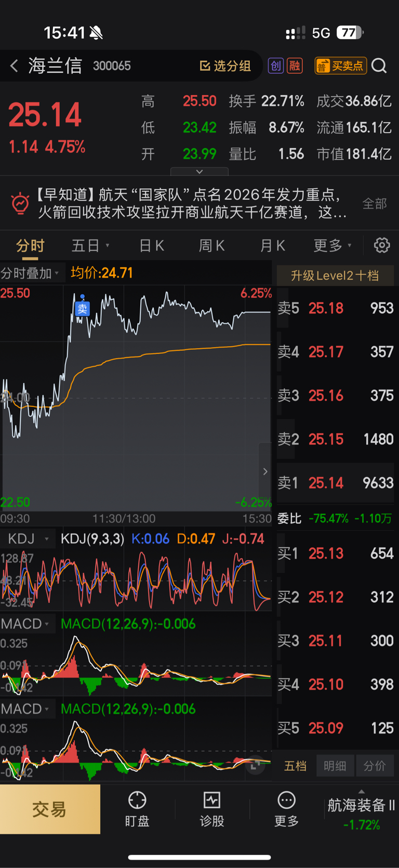Switch to the 周K tab
Viewport: 399px width, 868px height.
[212, 245]
